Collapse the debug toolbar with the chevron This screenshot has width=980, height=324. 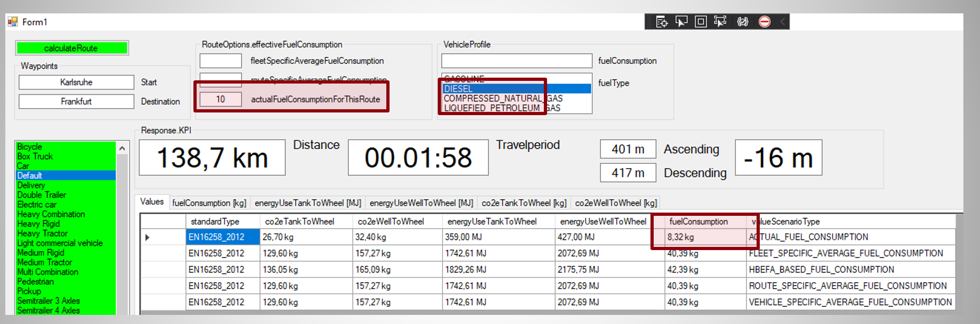[x=782, y=21]
